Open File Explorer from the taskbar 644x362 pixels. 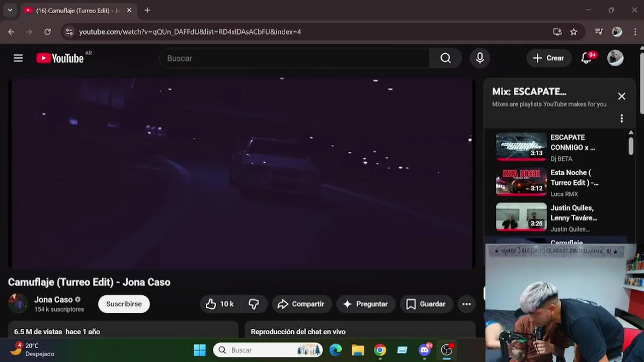[358, 350]
